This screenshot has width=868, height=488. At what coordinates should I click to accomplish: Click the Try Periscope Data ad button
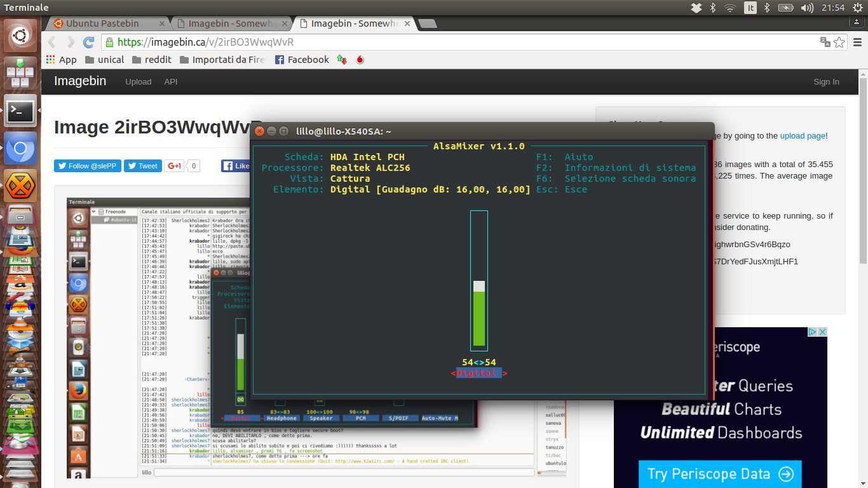720,474
